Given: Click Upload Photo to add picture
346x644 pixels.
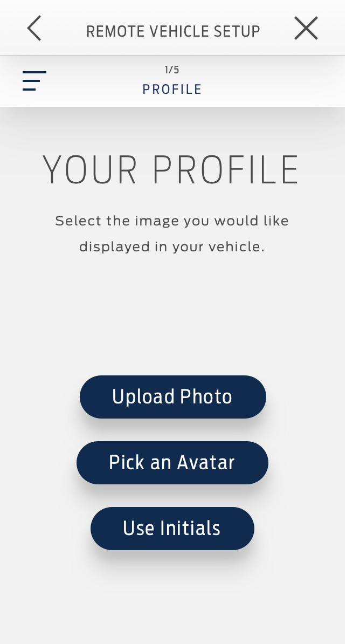Looking at the screenshot, I should [172, 396].
